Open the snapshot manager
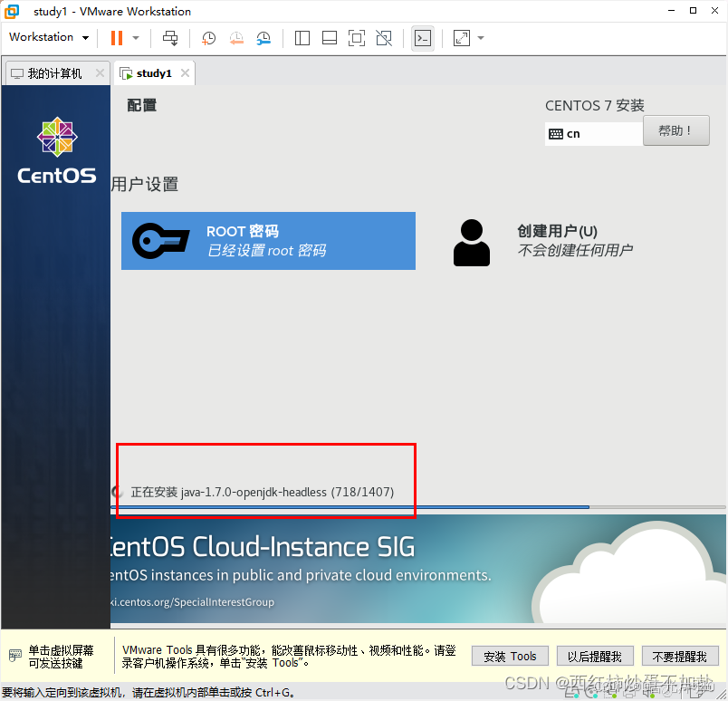Viewport: 728px width, 701px height. click(x=263, y=38)
